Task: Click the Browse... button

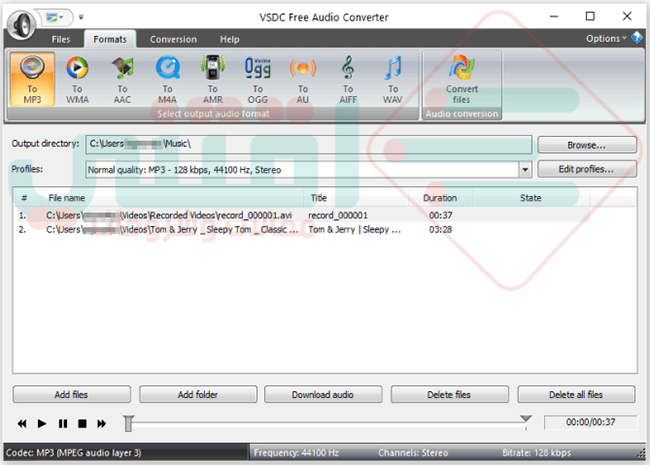Action: (x=587, y=145)
